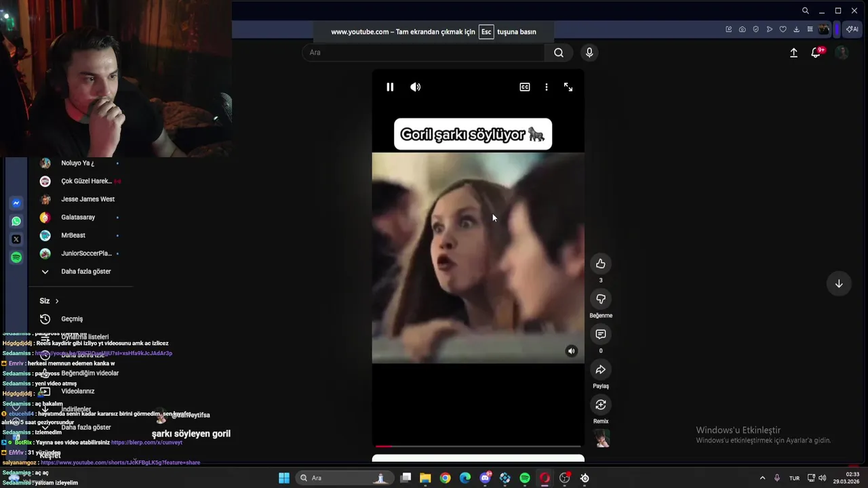The height and width of the screenshot is (488, 868).
Task: Click the YouTube search magnifier button
Action: point(559,52)
